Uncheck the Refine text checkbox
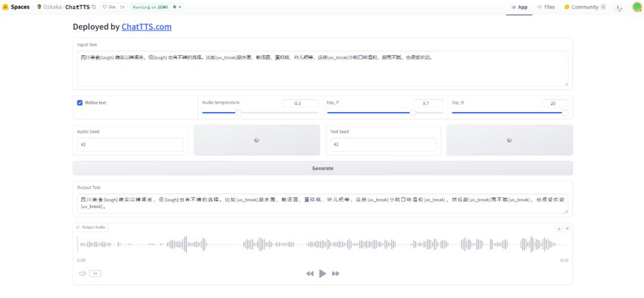This screenshot has width=644, height=298. click(80, 103)
